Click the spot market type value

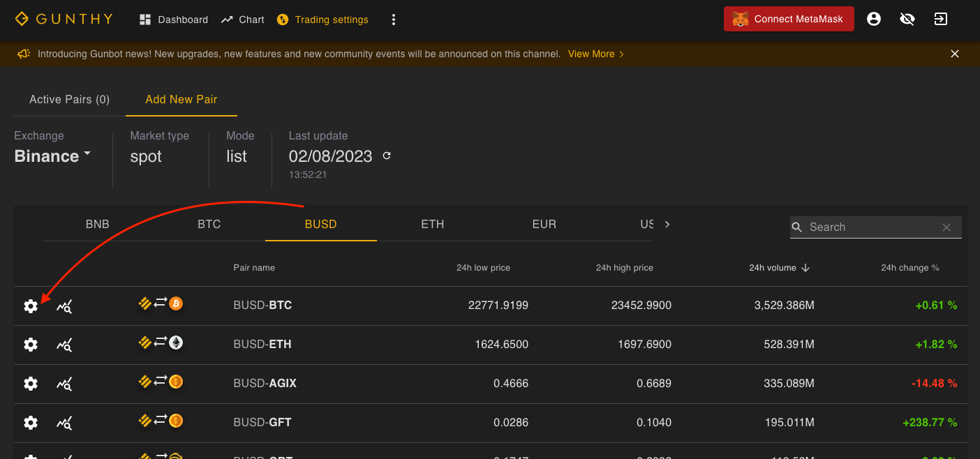[146, 156]
